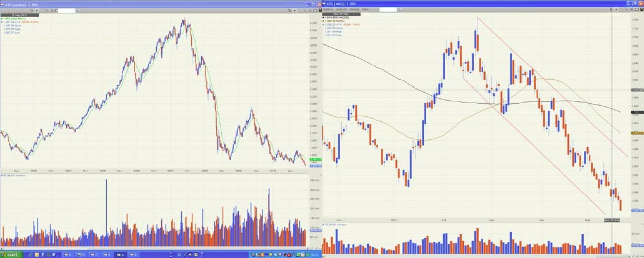Screen dimensions: 644x258
Task: Click the symbol input field in daily chart
Action: 388,9
